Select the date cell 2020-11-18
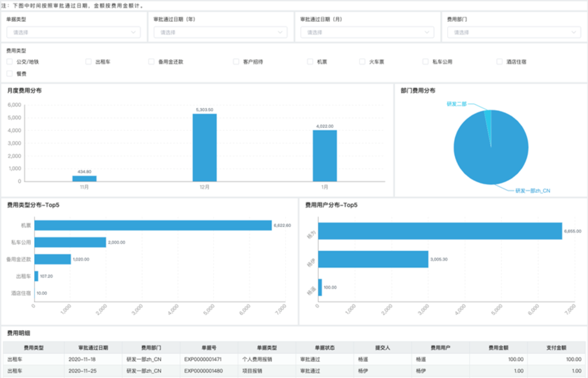 tap(82, 359)
